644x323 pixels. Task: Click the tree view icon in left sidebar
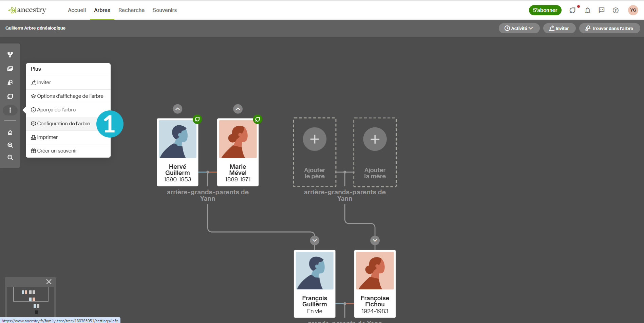click(x=10, y=54)
